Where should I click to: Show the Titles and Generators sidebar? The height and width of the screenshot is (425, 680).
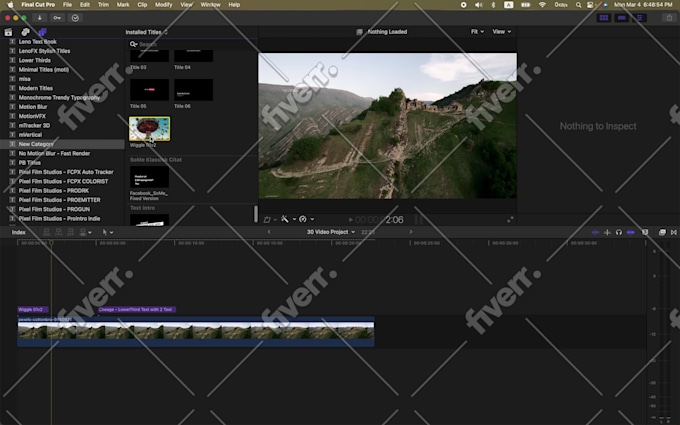tap(42, 32)
